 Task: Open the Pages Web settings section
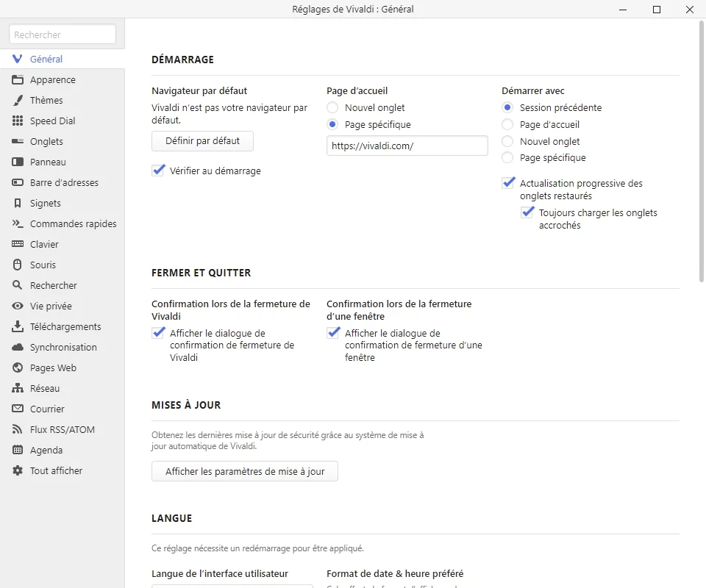[x=62, y=368]
